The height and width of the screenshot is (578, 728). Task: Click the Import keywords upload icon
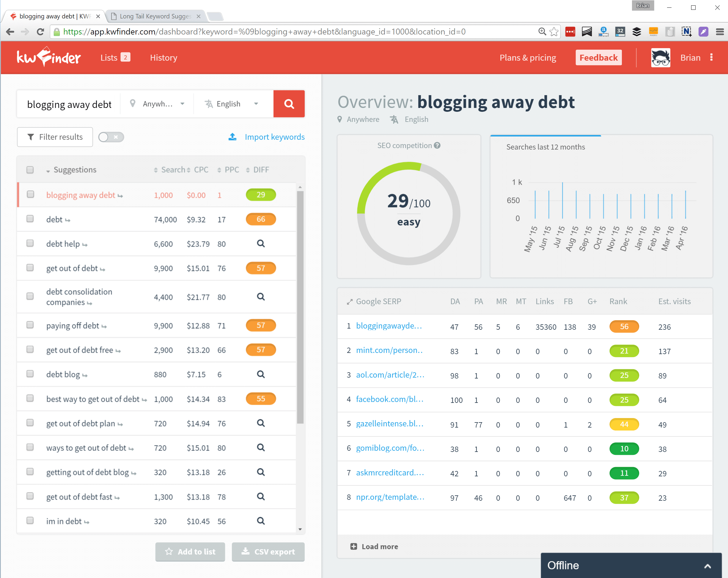[x=232, y=137]
